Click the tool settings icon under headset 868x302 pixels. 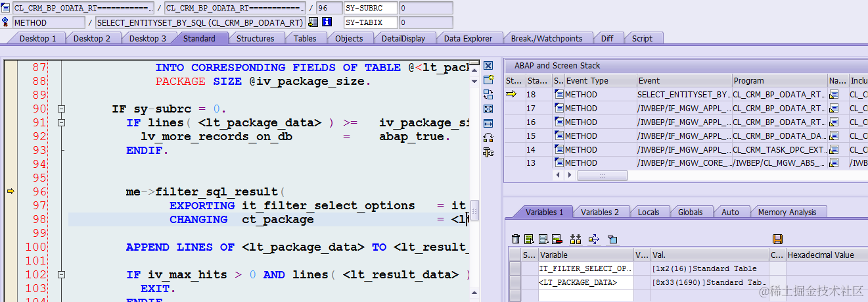(x=488, y=152)
